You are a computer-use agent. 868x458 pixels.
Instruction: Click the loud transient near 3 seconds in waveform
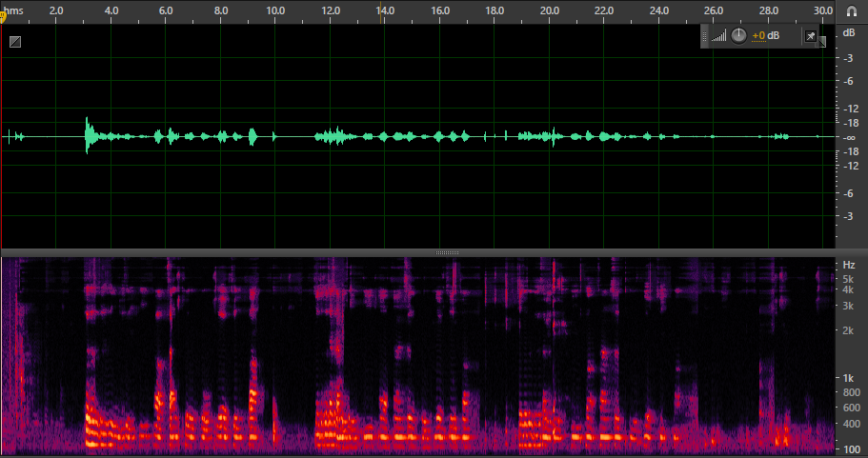(x=87, y=135)
